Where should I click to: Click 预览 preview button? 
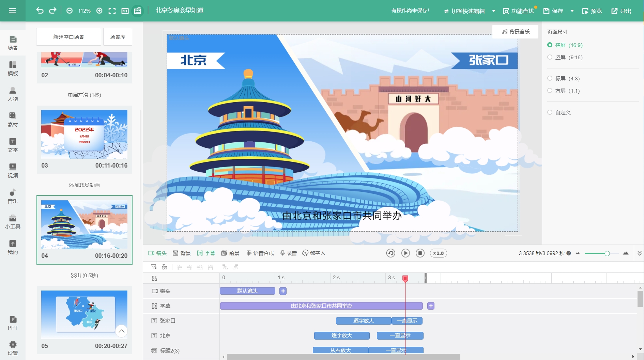[x=592, y=11]
